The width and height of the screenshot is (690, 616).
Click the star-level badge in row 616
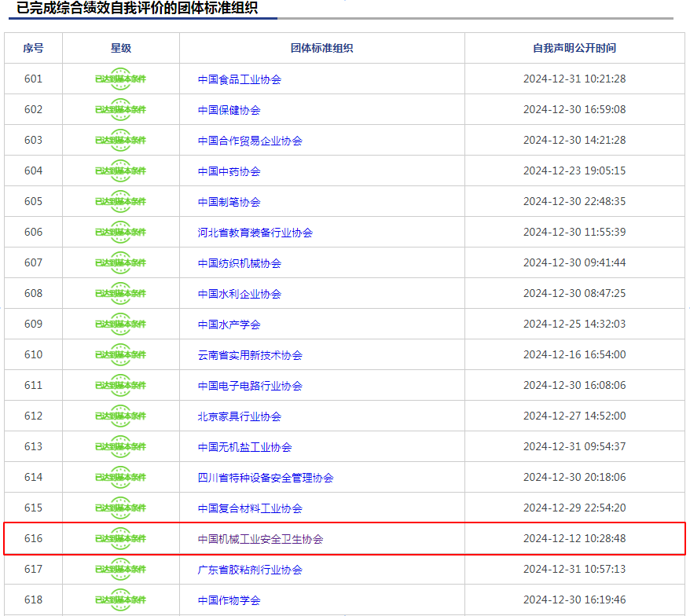click(120, 538)
